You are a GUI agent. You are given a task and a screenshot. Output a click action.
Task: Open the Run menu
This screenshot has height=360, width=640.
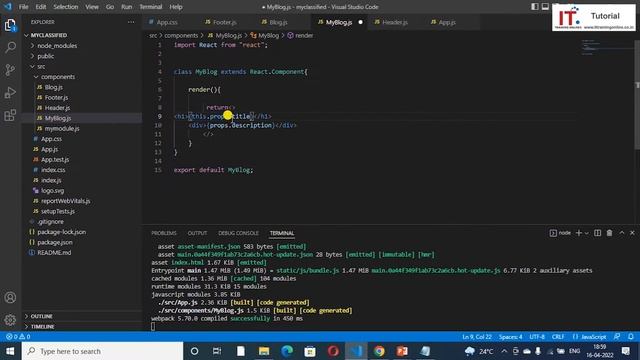pos(127,7)
